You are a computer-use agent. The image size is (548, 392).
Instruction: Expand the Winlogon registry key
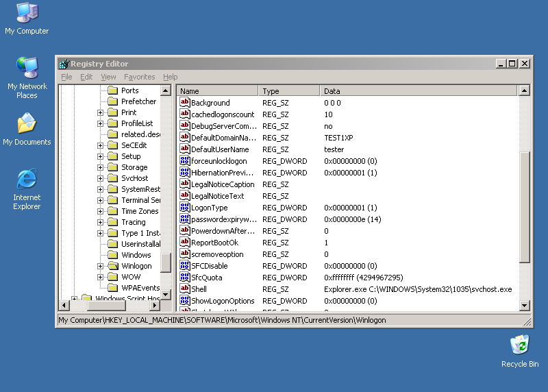pyautogui.click(x=100, y=266)
